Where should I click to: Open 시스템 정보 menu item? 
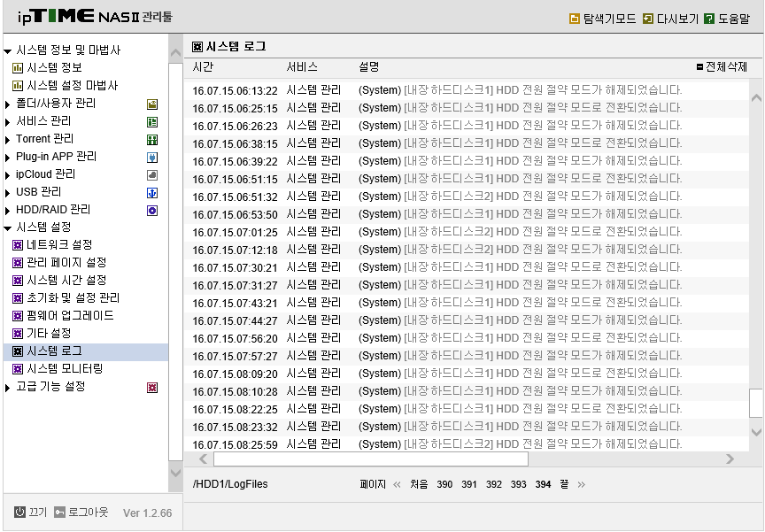coord(54,68)
